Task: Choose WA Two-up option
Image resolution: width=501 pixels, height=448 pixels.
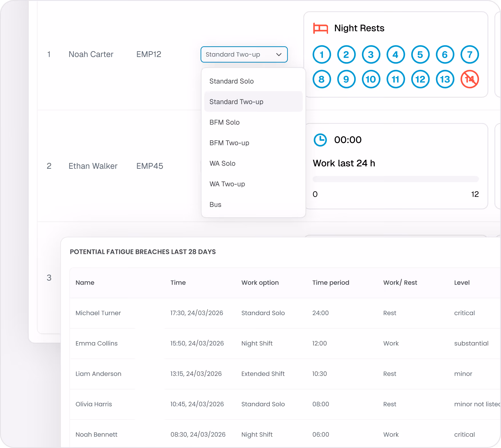Action: [253, 184]
